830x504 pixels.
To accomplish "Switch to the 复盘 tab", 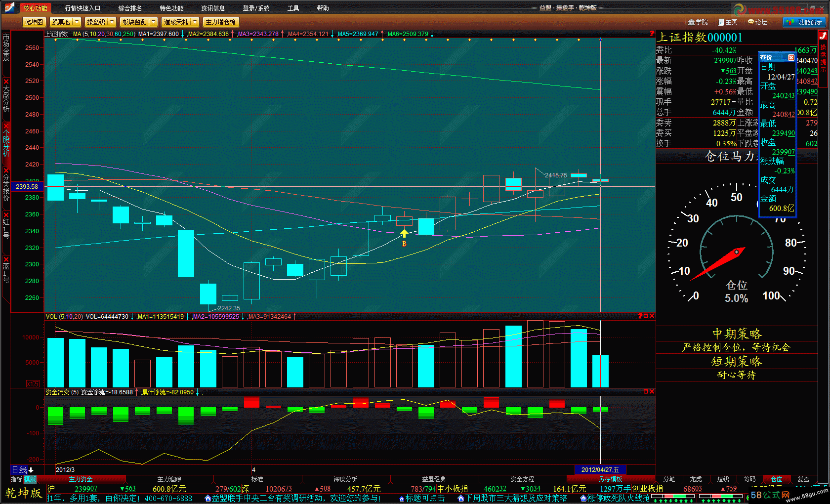I will (803, 479).
